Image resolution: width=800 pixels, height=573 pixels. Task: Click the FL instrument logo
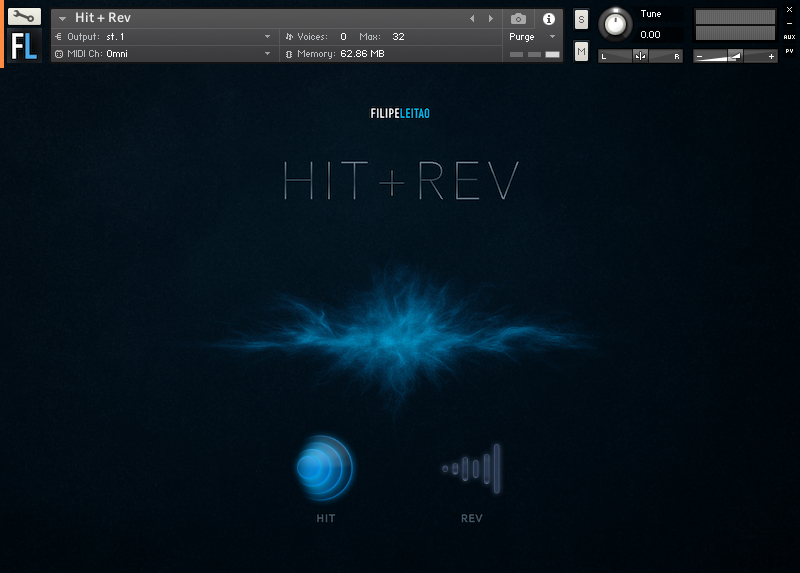(24, 46)
